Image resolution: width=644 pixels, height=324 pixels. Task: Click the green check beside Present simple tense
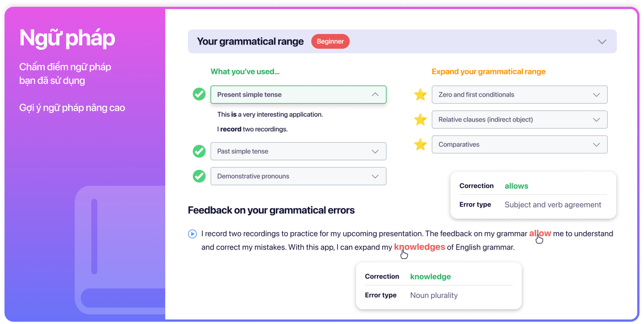pos(199,94)
